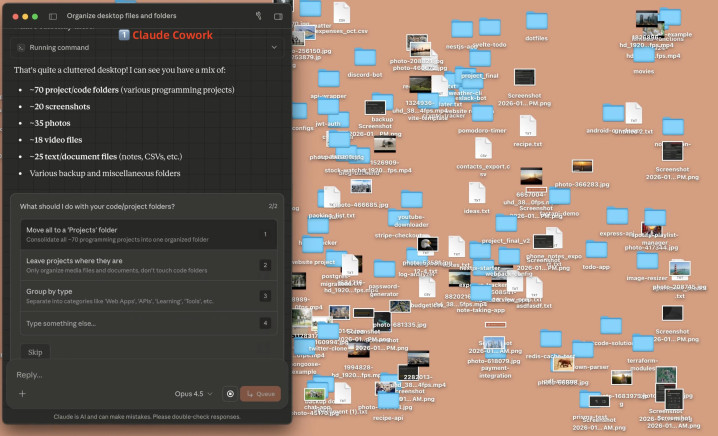Select the movies folder on desktop

pos(643,55)
